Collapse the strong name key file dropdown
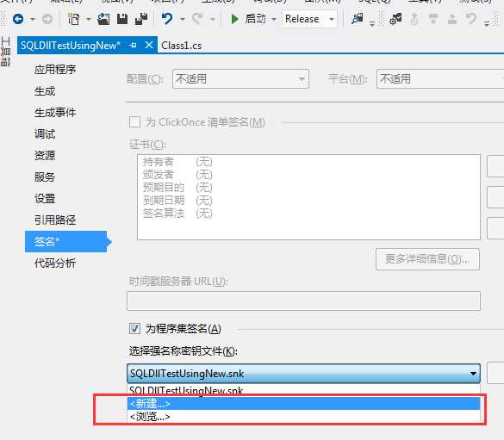This screenshot has height=440, width=504. (x=473, y=374)
